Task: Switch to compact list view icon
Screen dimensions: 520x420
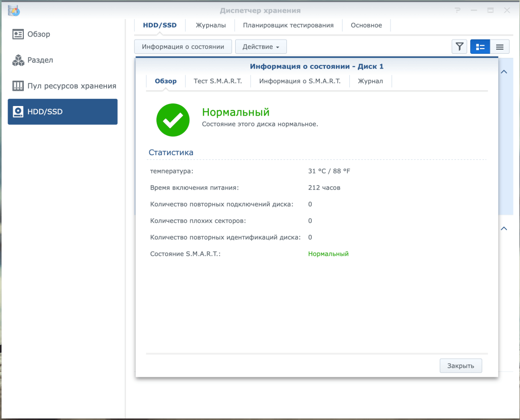Action: tap(500, 47)
